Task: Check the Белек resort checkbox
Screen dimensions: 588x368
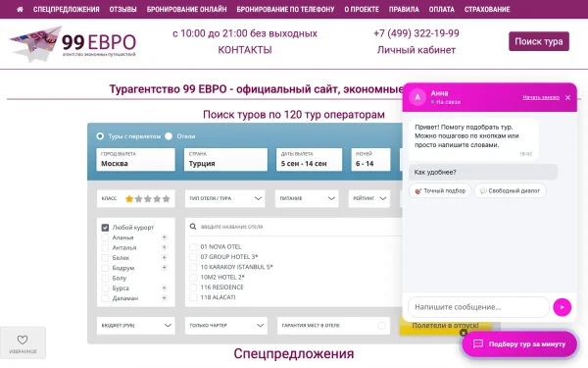Action: pos(105,258)
